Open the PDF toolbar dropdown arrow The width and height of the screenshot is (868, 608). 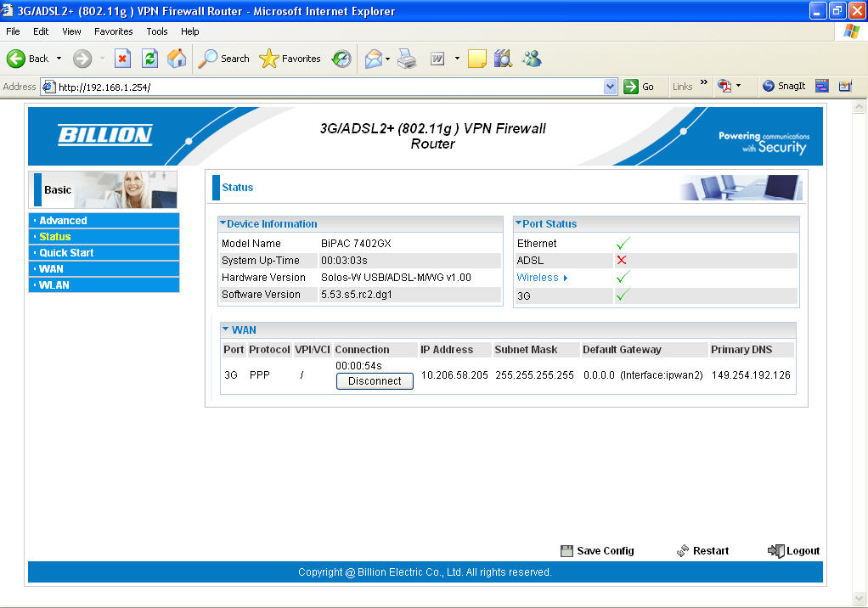[x=738, y=86]
